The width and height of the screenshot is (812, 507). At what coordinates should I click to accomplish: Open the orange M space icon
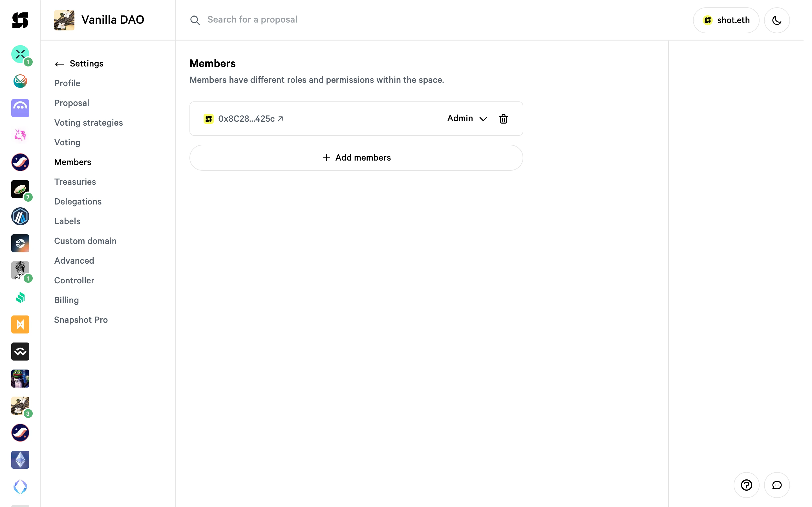pos(20,324)
